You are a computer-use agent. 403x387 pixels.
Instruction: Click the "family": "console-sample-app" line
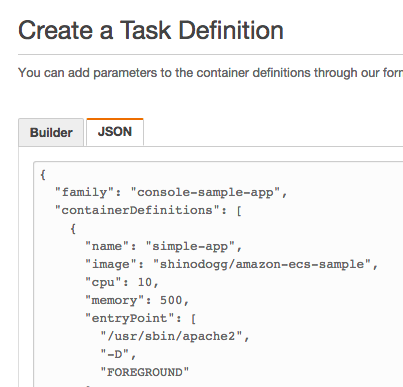click(171, 192)
